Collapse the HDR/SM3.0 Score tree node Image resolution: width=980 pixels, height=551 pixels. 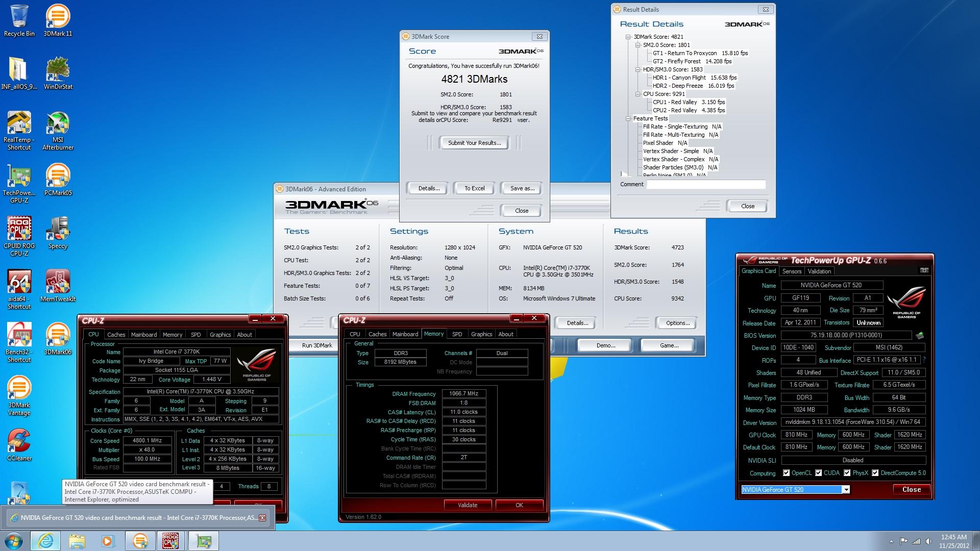[638, 69]
